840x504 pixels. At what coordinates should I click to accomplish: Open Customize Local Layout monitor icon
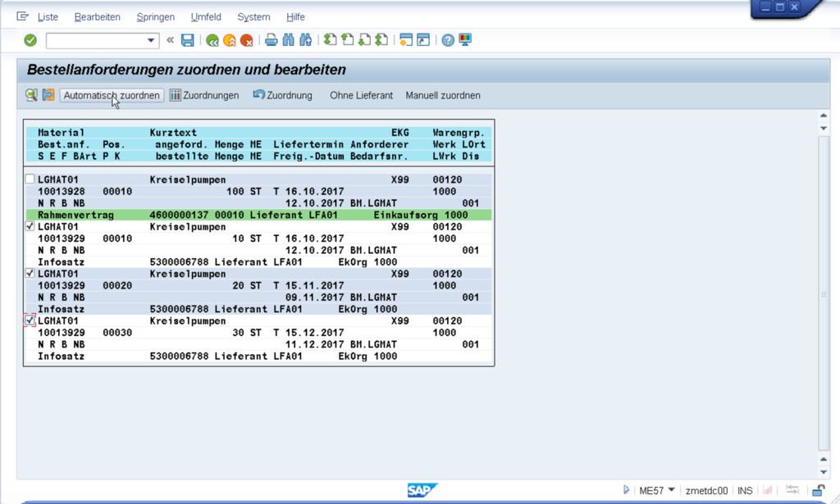coord(465,40)
